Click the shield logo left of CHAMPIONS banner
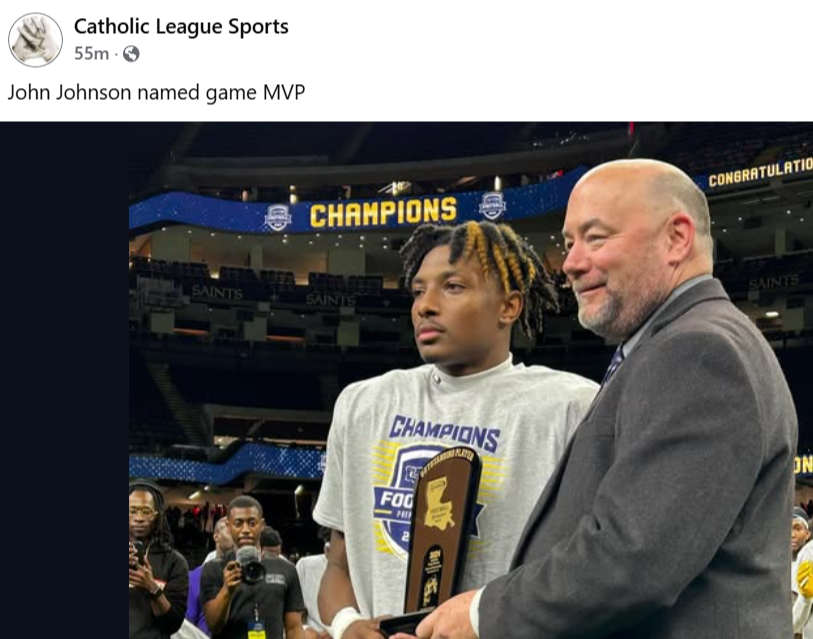The image size is (813, 639). coord(278,217)
